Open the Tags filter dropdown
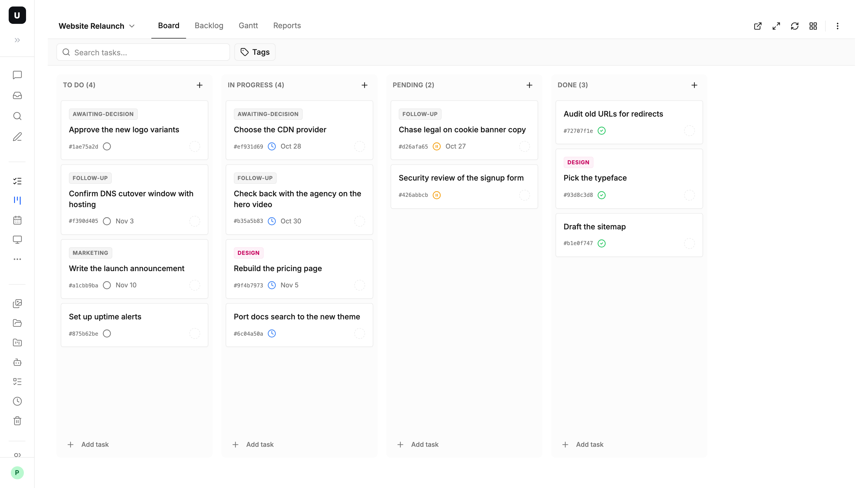The width and height of the screenshot is (868, 488). pos(255,52)
